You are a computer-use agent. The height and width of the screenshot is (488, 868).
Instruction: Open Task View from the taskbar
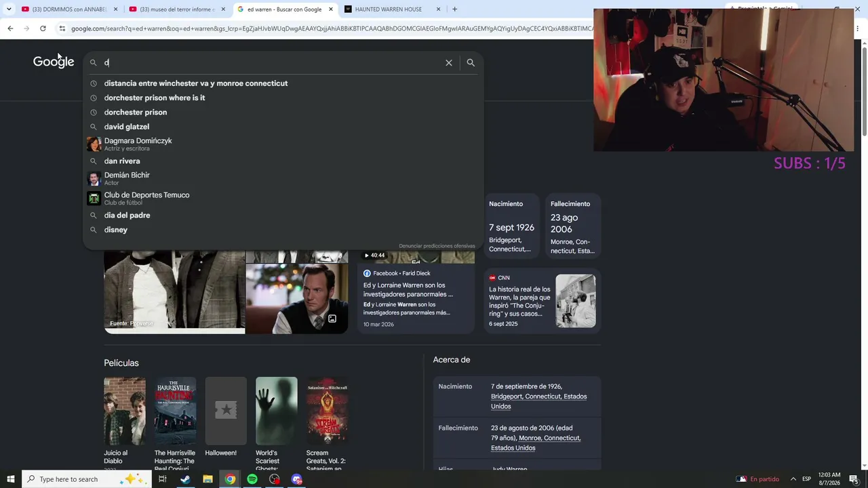[163, 479]
